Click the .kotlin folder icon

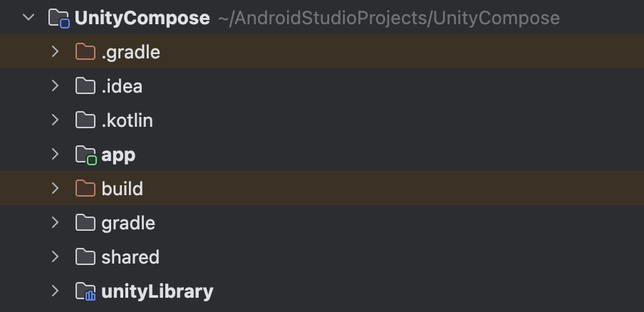coord(85,120)
